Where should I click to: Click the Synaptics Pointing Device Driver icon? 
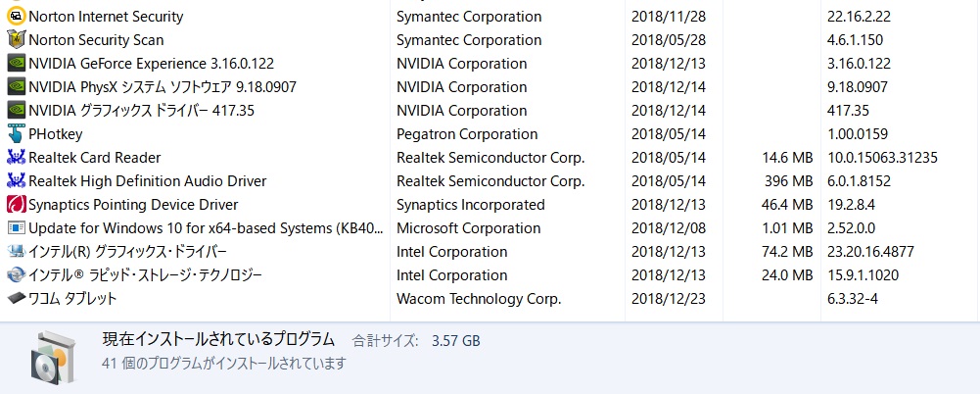pos(16,205)
